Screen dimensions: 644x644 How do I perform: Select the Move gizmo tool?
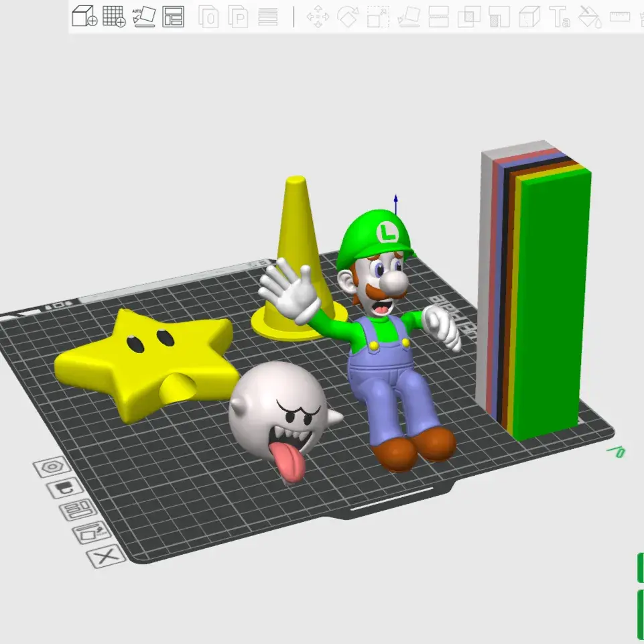[x=318, y=17]
